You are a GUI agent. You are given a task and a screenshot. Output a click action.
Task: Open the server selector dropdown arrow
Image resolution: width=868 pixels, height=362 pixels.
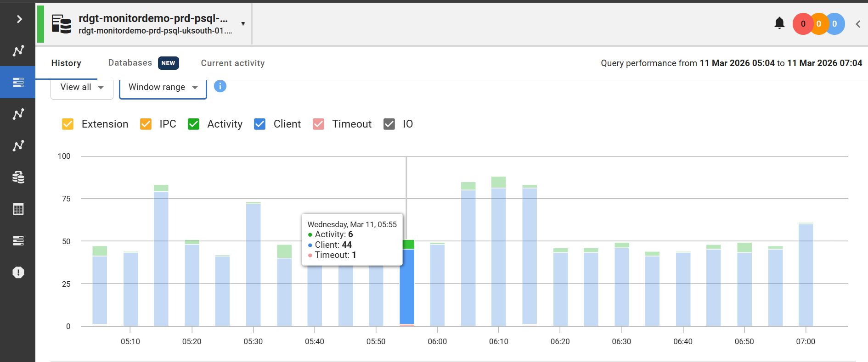click(243, 24)
